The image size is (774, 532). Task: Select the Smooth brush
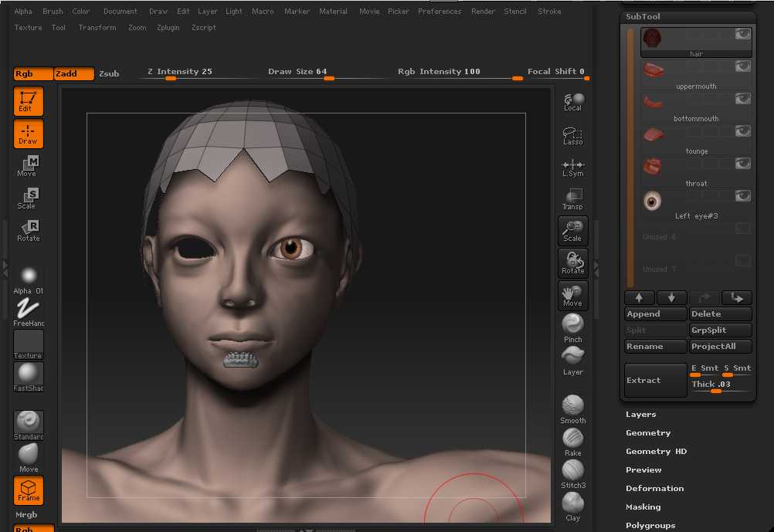tap(572, 408)
